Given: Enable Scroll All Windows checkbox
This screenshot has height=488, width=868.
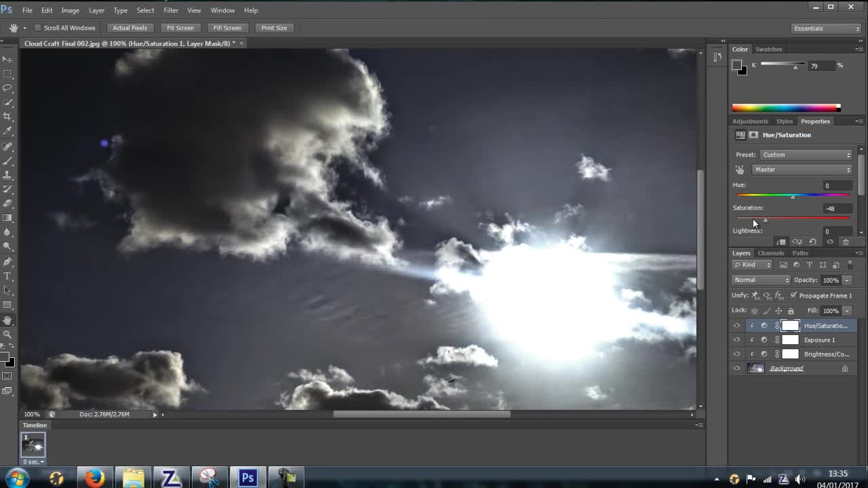Looking at the screenshot, I should coord(38,28).
